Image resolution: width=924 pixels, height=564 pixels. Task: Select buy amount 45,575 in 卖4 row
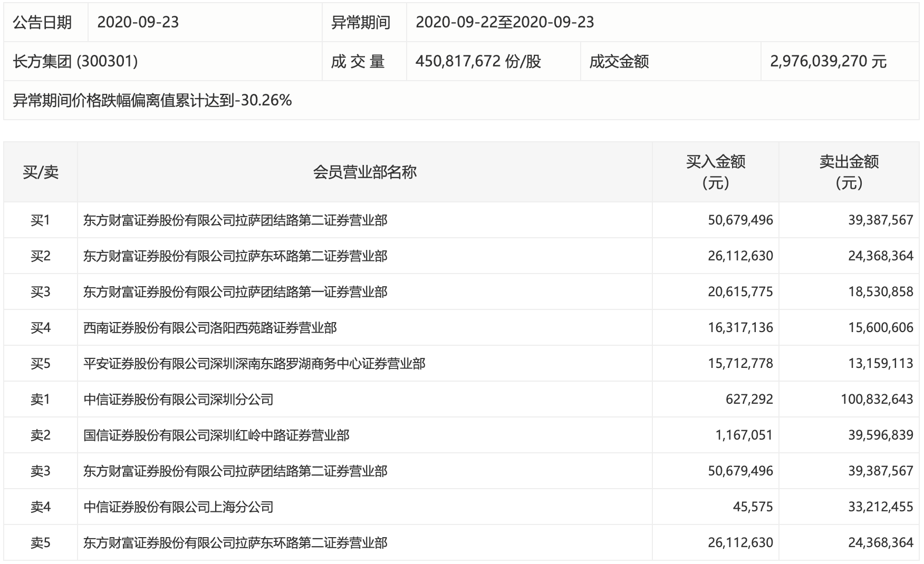(x=753, y=507)
